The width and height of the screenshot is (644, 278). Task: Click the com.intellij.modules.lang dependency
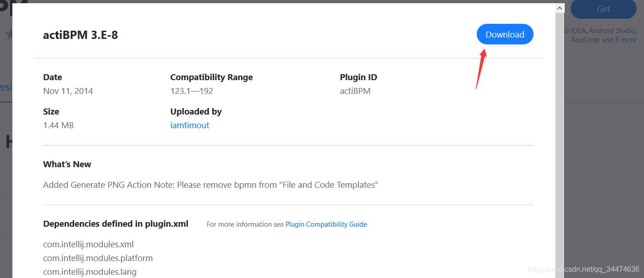click(90, 272)
